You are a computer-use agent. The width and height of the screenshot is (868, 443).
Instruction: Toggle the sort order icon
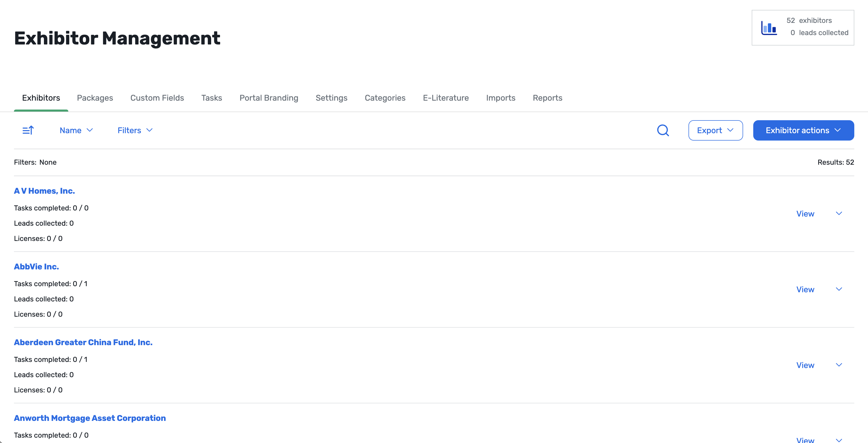click(28, 130)
